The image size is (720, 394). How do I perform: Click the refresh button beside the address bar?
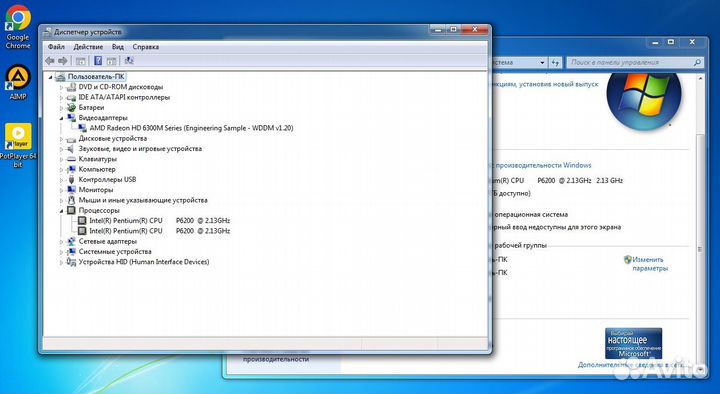556,62
